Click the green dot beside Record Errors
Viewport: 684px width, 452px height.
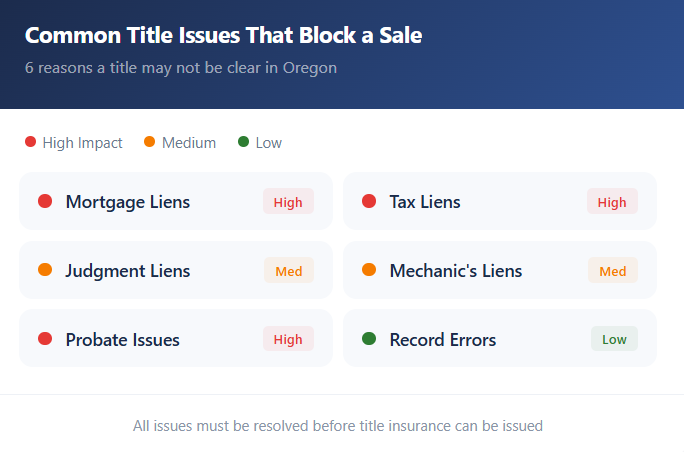(x=369, y=340)
